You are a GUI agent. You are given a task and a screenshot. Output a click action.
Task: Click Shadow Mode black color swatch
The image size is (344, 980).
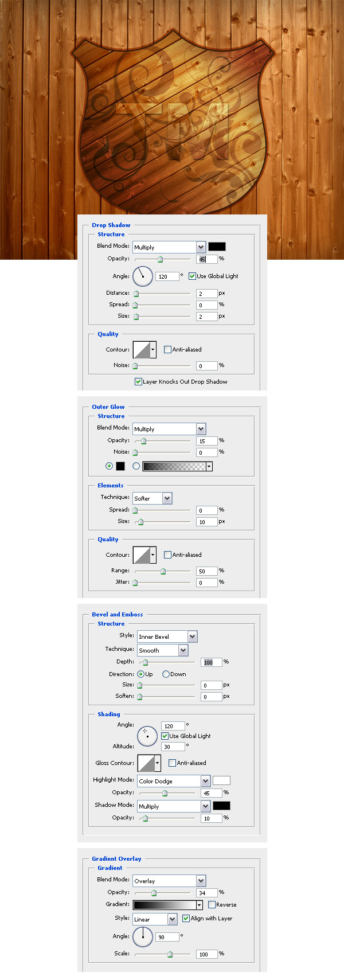click(221, 806)
